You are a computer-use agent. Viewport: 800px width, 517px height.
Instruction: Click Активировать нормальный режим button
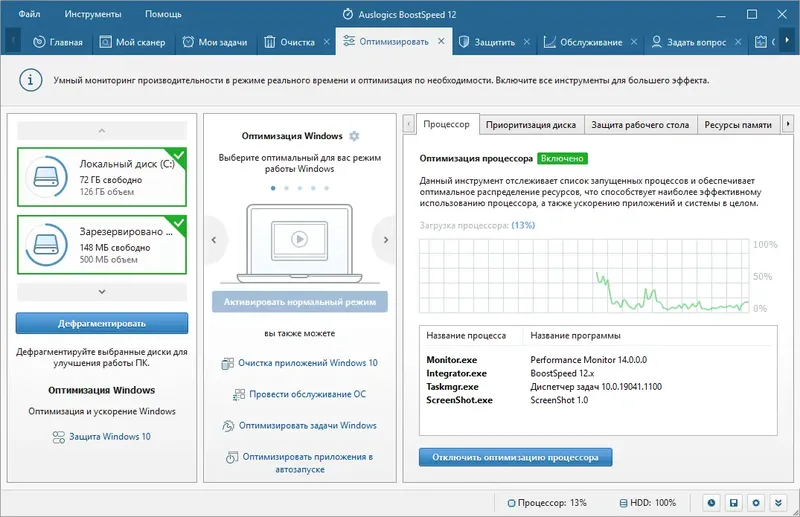tap(300, 302)
